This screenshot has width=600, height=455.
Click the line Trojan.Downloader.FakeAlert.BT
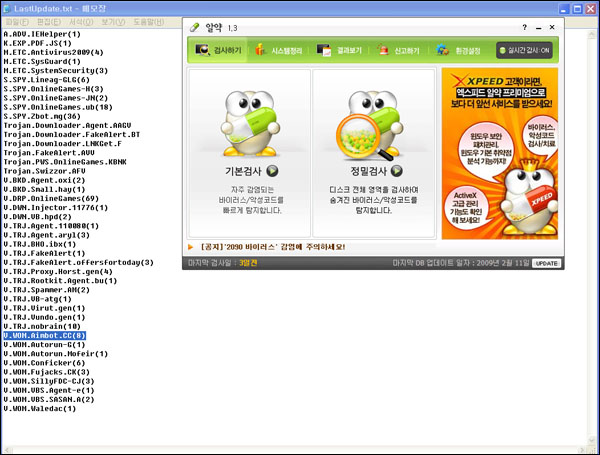pyautogui.click(x=72, y=135)
